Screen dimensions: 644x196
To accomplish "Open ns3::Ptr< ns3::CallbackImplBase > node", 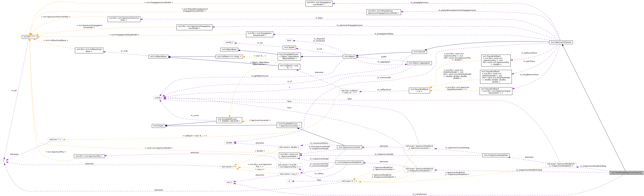I will pos(89,50).
